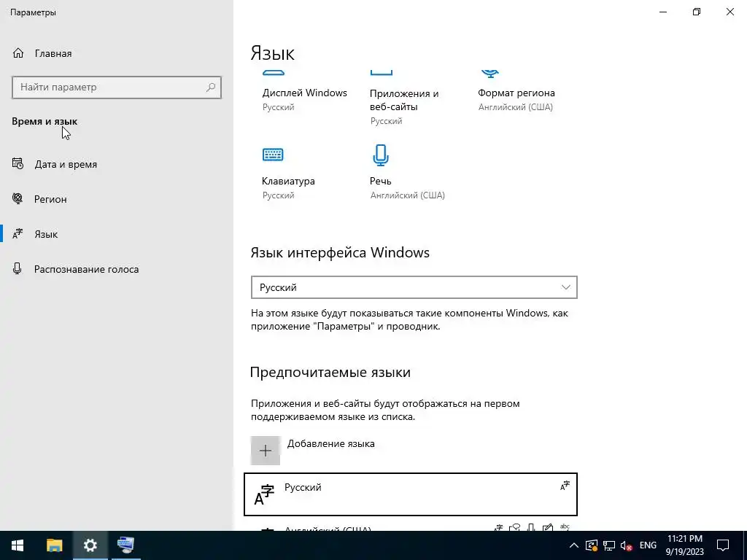Click the Время и язык heading

(x=44, y=122)
